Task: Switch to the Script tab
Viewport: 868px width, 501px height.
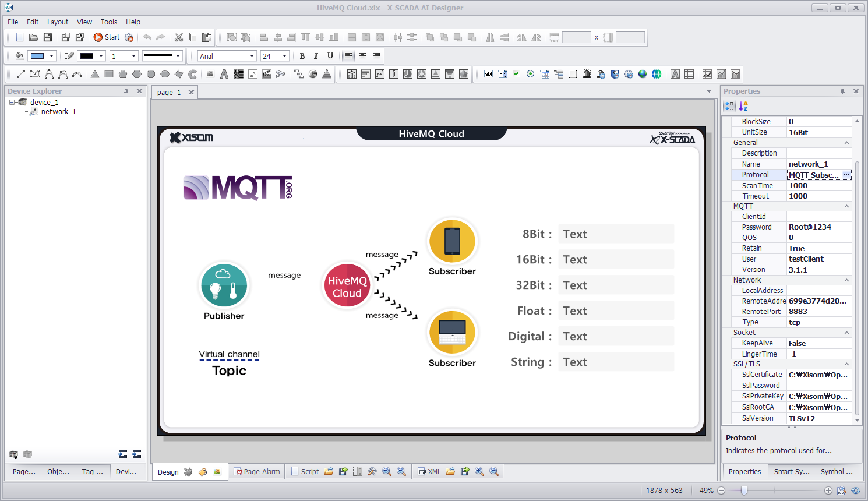Action: 305,472
